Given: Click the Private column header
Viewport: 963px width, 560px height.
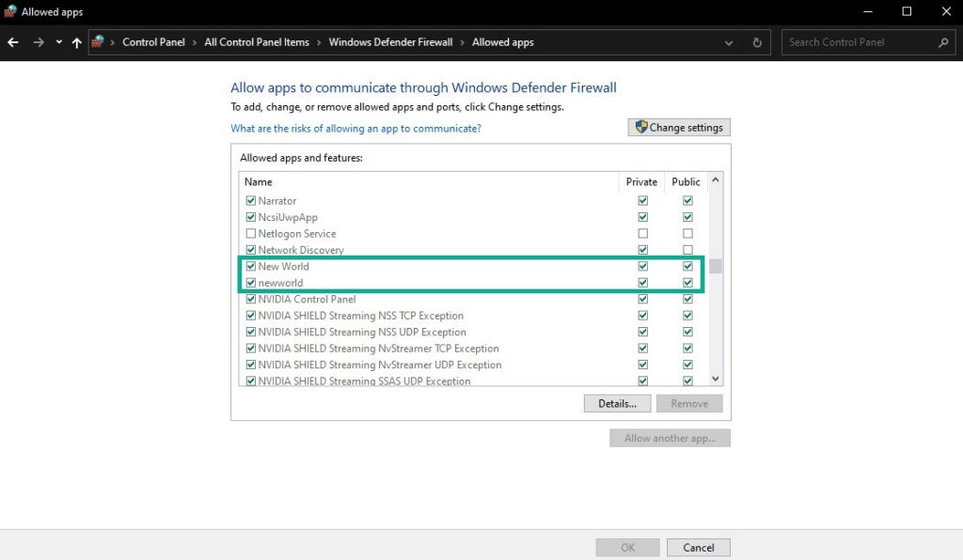Looking at the screenshot, I should pyautogui.click(x=641, y=181).
